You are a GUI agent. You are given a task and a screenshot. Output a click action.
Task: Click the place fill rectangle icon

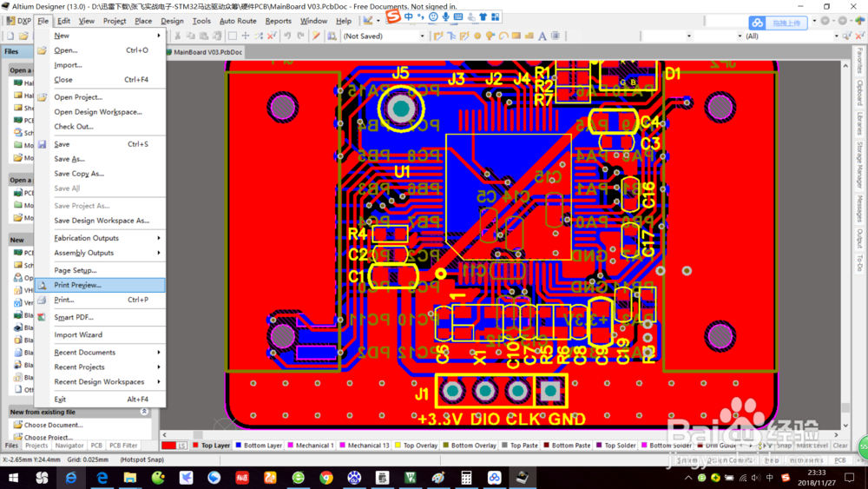(x=516, y=36)
